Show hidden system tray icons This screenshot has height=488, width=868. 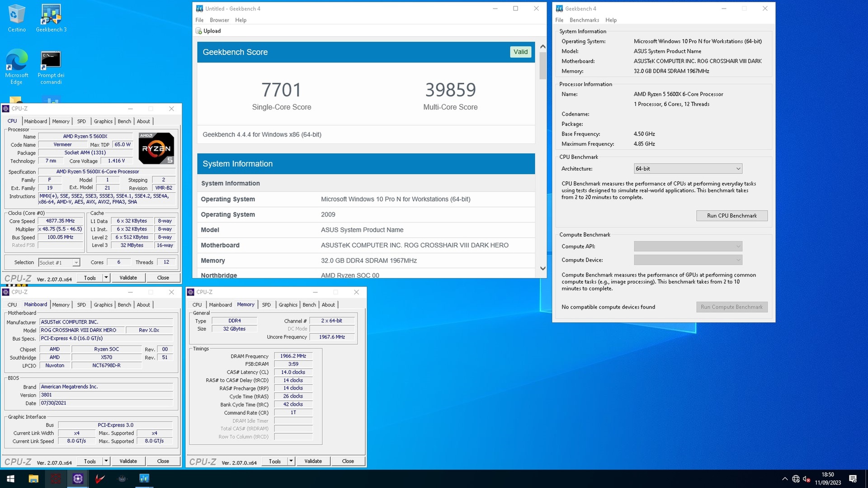pyautogui.click(x=785, y=479)
